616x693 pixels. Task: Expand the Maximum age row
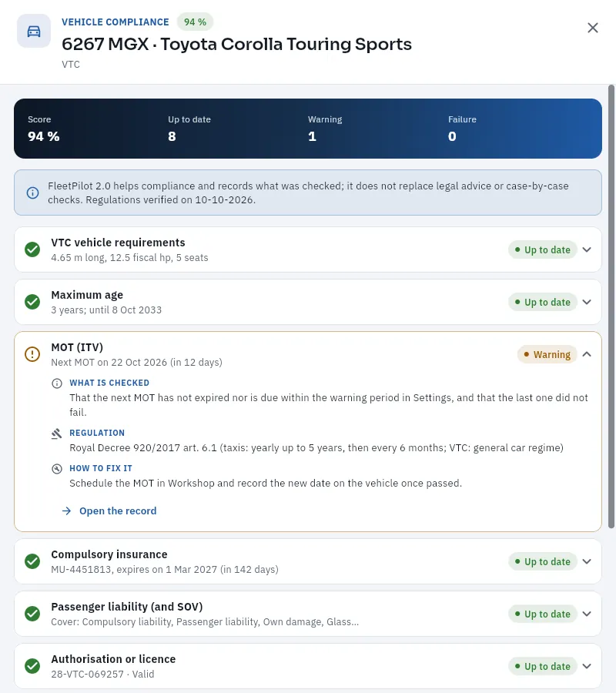pyautogui.click(x=587, y=302)
